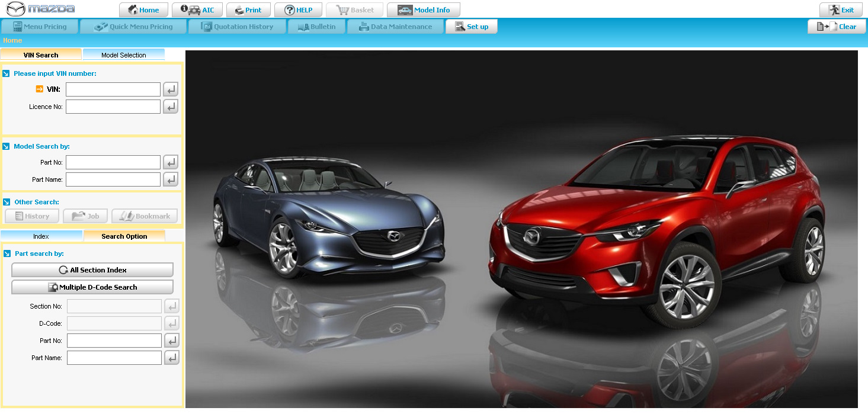Open the Quick Menu Pricing tab

click(133, 27)
